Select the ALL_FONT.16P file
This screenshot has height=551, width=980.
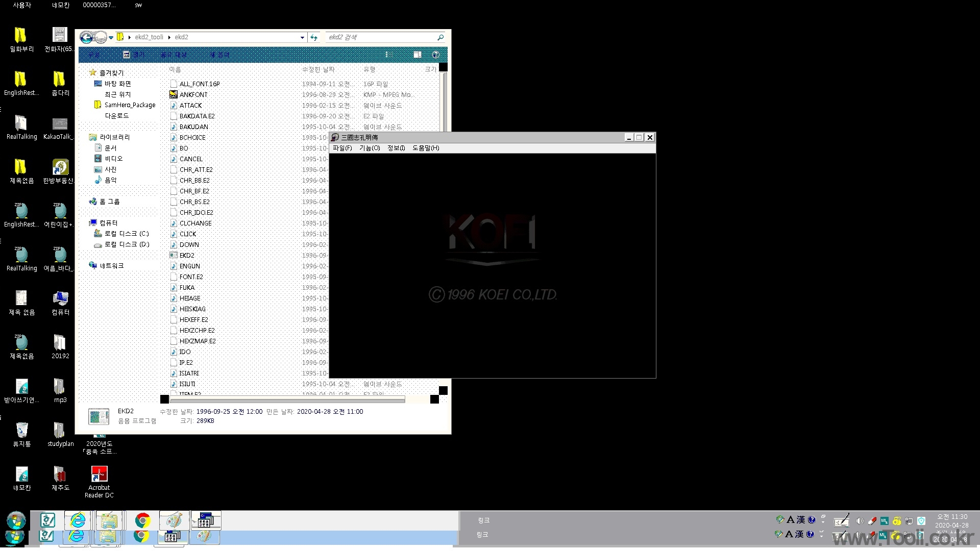[200, 84]
